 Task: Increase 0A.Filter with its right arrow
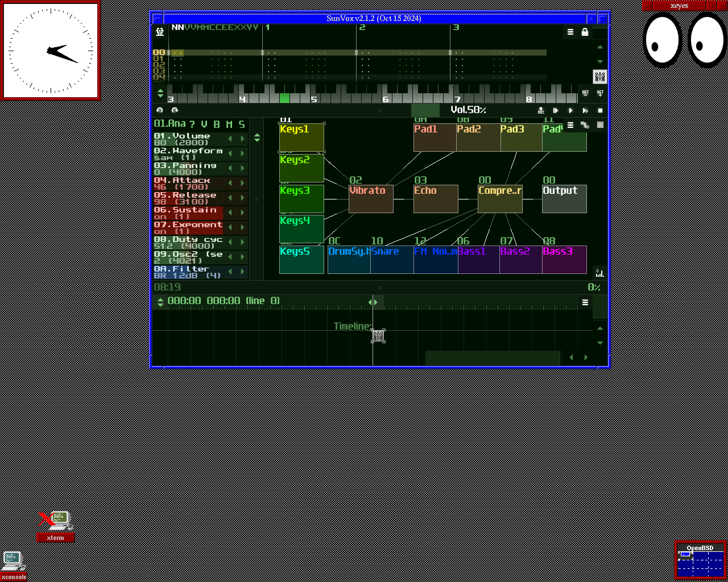pos(242,272)
